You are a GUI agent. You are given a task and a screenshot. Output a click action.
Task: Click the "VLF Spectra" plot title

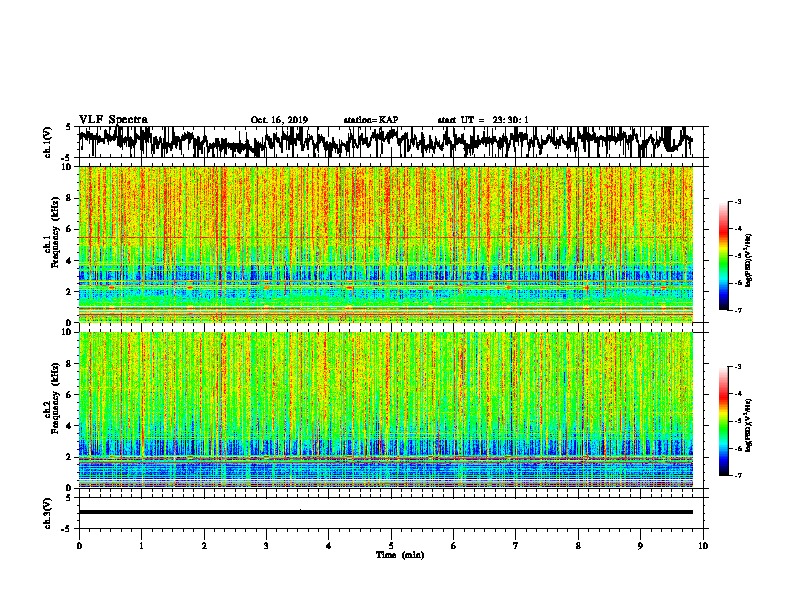pyautogui.click(x=113, y=120)
